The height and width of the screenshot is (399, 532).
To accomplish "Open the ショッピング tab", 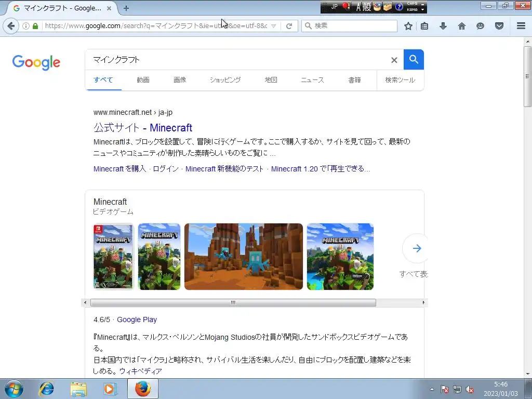I will click(225, 80).
